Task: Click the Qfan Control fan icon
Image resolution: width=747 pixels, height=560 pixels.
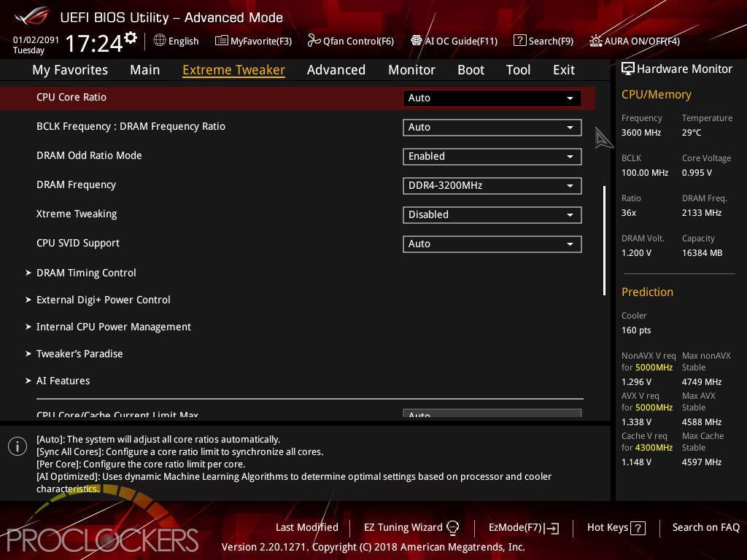Action: point(314,41)
